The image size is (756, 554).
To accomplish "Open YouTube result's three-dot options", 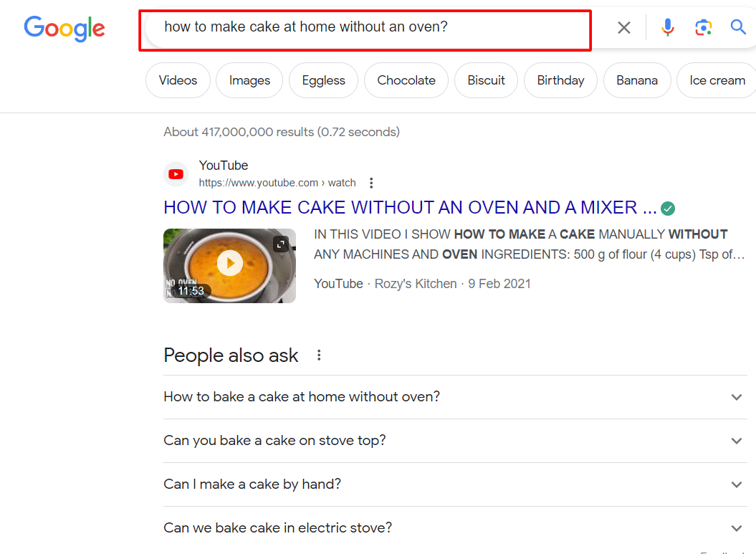I will click(371, 183).
